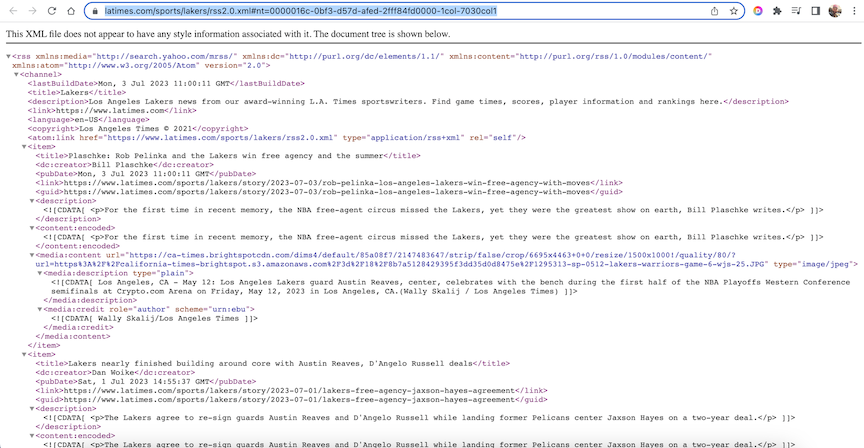Collapse first item's content:encoded element

[x=31, y=228]
